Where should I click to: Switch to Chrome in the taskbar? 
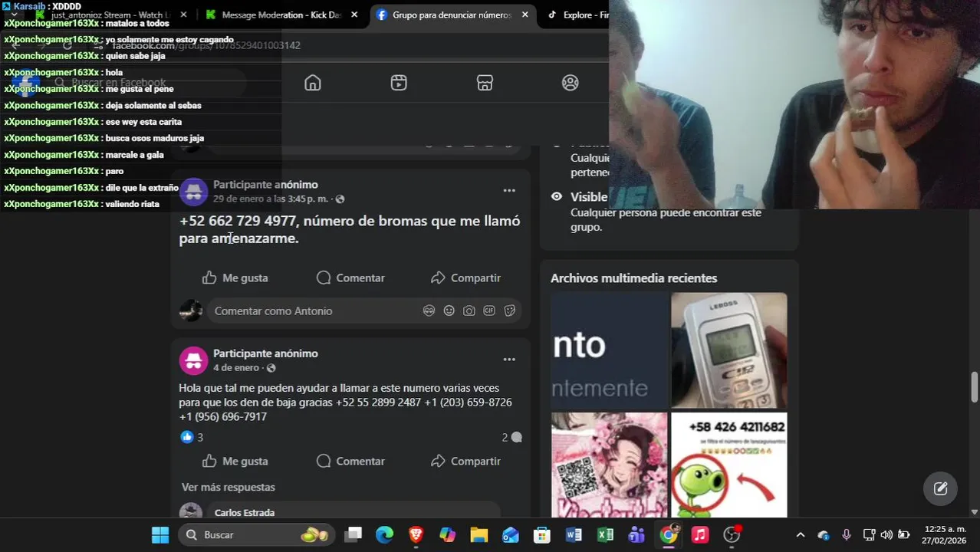click(669, 535)
